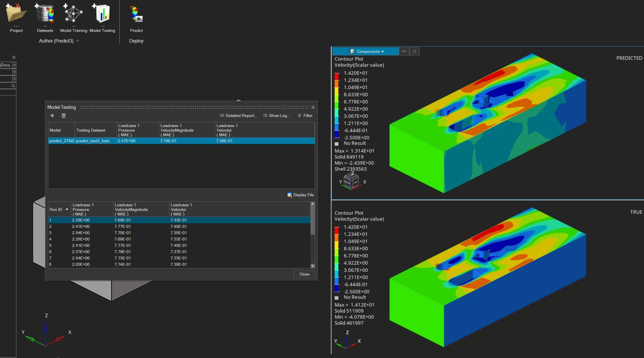The width and height of the screenshot is (644, 358).
Task: Click the scroll up arrow in runs table
Action: 313,204
